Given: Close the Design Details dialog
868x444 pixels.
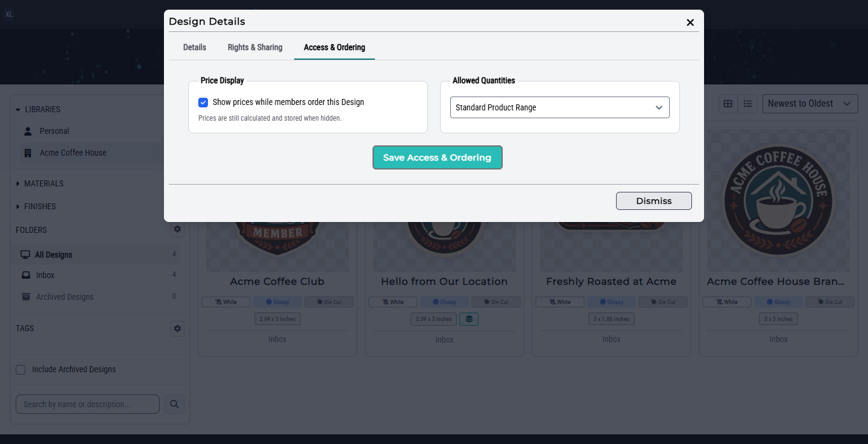Looking at the screenshot, I should pyautogui.click(x=690, y=22).
